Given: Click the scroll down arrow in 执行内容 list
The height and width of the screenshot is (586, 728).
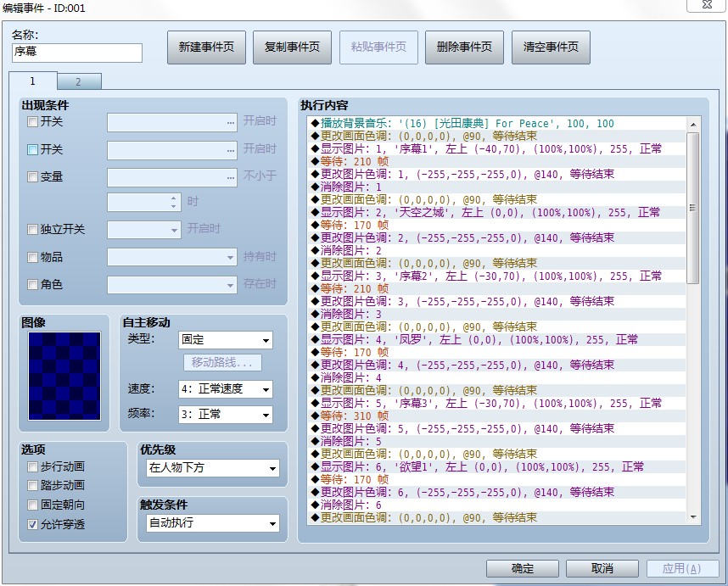Looking at the screenshot, I should point(692,516).
